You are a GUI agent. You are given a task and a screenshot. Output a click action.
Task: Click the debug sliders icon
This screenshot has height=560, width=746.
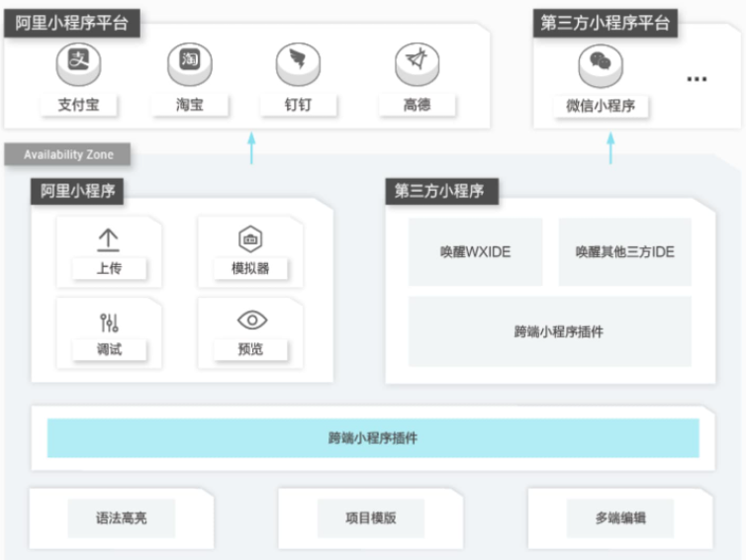pos(109,323)
